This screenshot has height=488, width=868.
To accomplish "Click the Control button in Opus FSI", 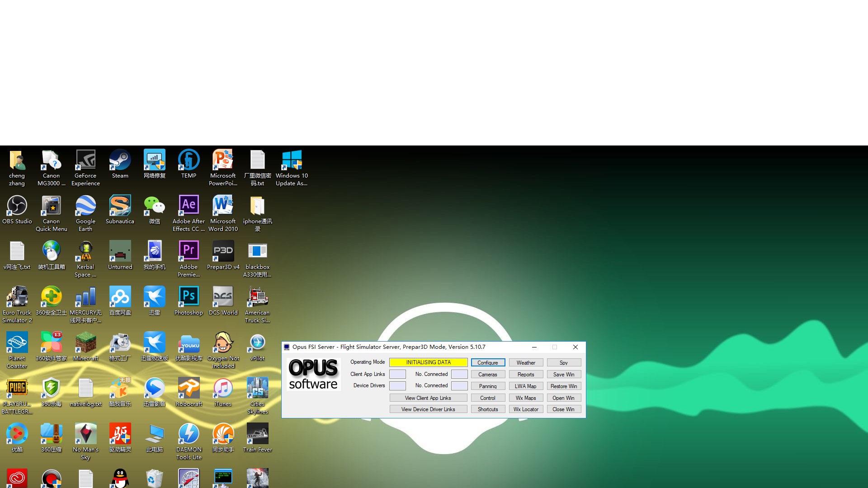I will point(488,398).
